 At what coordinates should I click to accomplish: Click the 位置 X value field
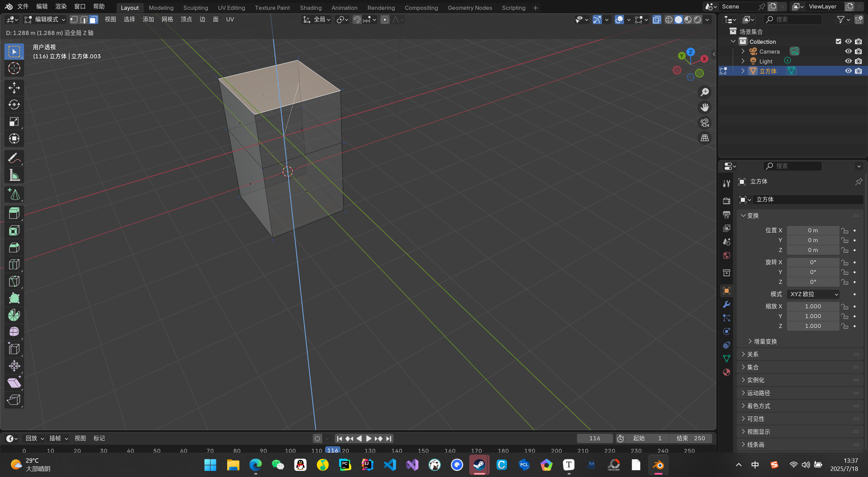812,230
